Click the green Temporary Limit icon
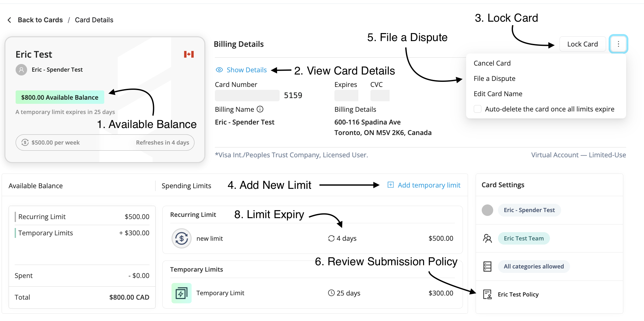Image resolution: width=644 pixels, height=321 pixels. click(181, 293)
